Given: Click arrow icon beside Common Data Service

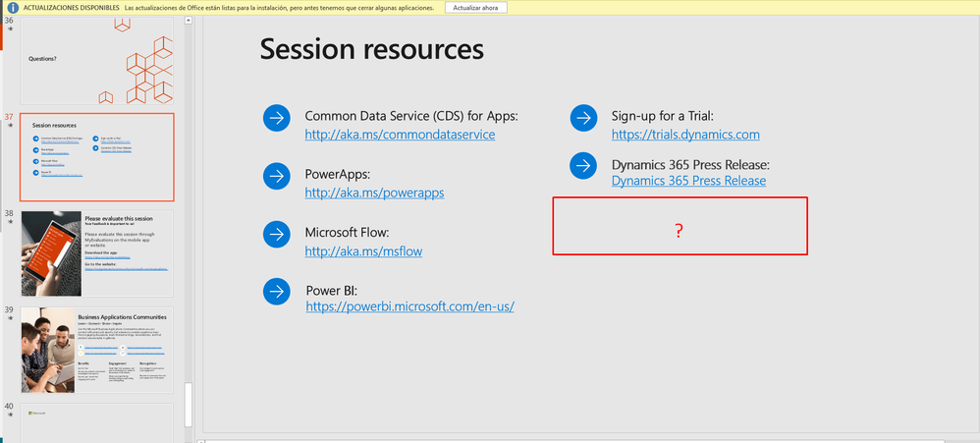Looking at the screenshot, I should point(277,118).
